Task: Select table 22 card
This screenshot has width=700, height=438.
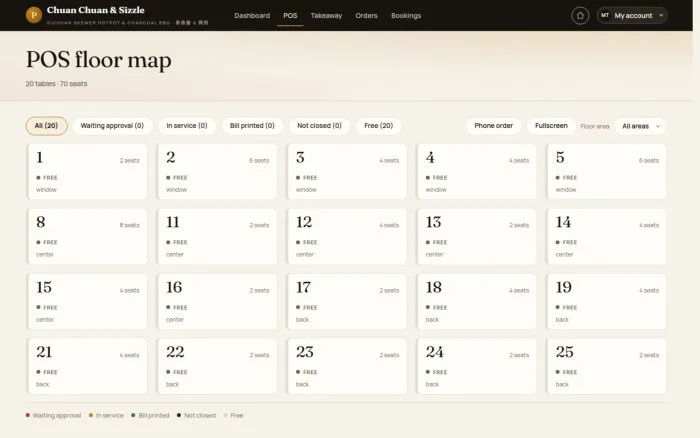Action: tap(217, 366)
